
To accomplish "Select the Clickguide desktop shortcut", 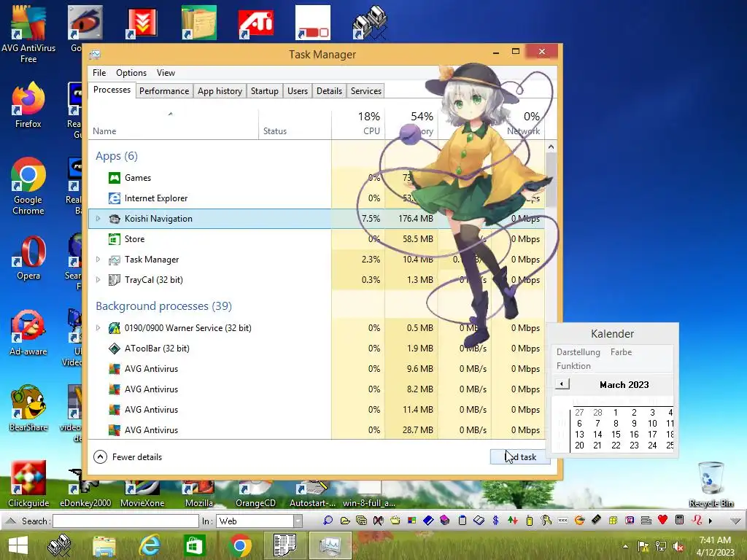I will 28,484.
